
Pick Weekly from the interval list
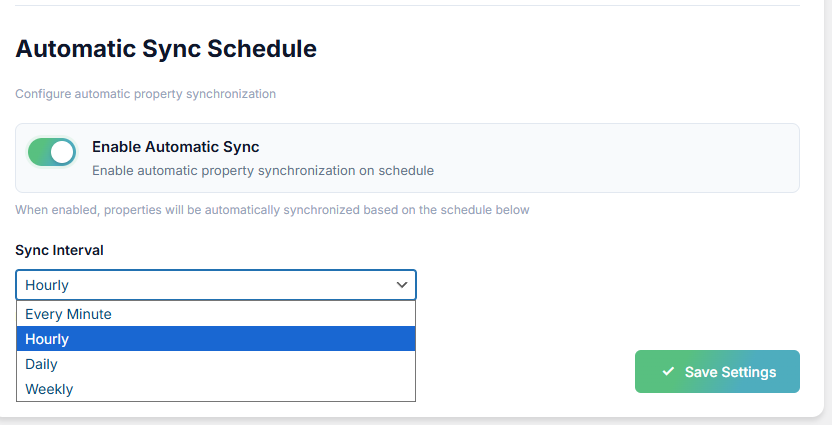tap(49, 389)
